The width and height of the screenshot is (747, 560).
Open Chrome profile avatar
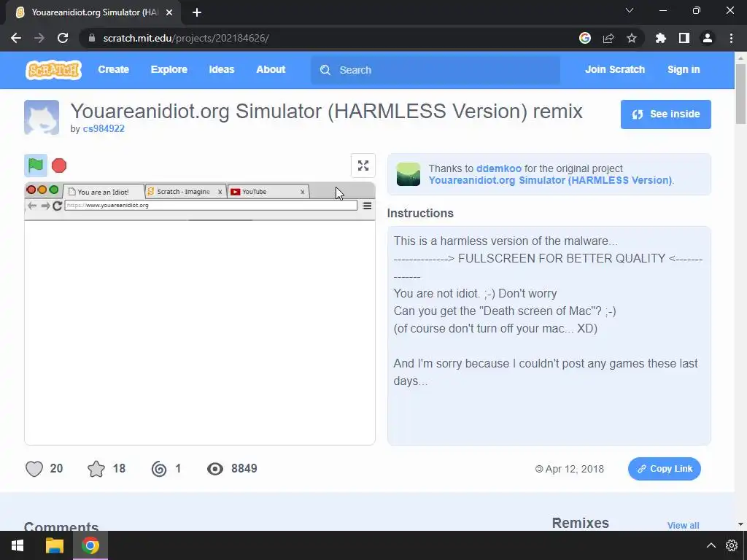tap(708, 38)
